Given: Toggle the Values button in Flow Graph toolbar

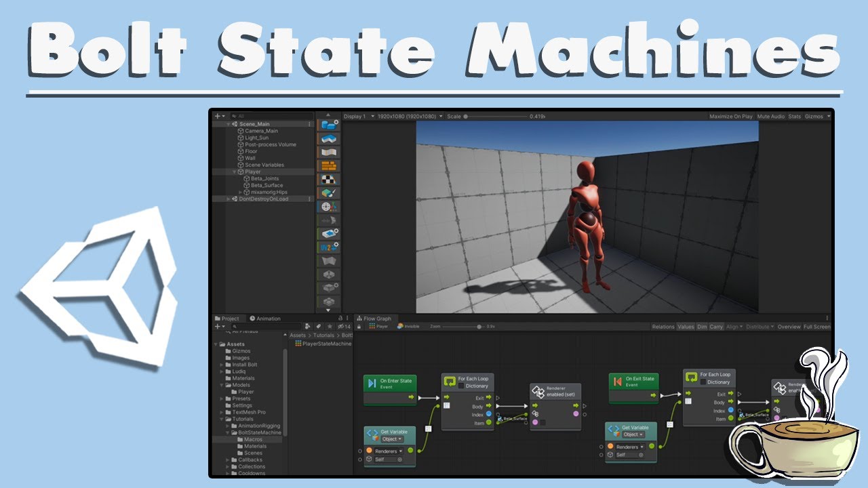Looking at the screenshot, I should point(686,327).
